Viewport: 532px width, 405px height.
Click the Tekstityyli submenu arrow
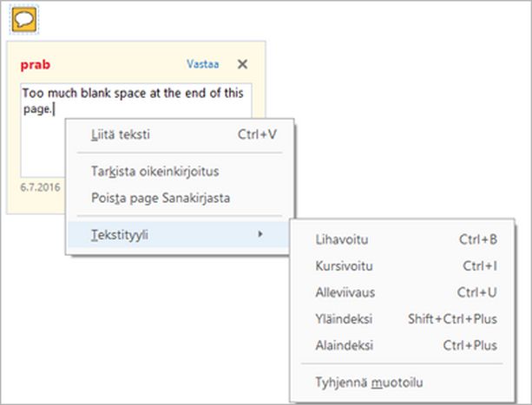pyautogui.click(x=260, y=234)
